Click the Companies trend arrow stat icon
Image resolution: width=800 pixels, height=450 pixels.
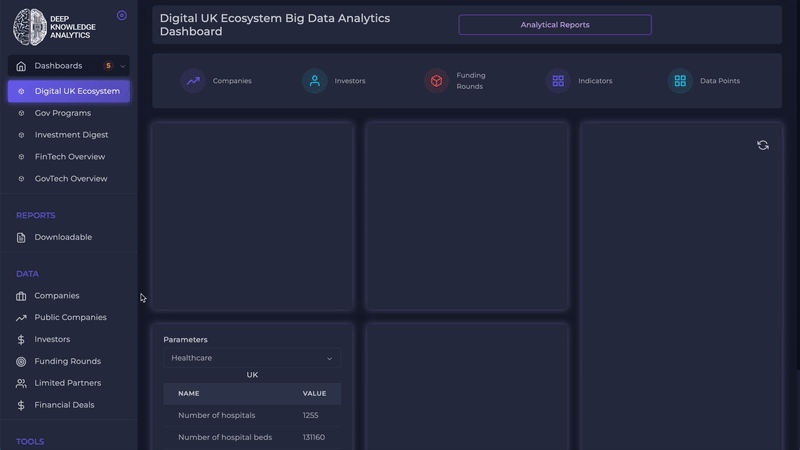pyautogui.click(x=193, y=81)
